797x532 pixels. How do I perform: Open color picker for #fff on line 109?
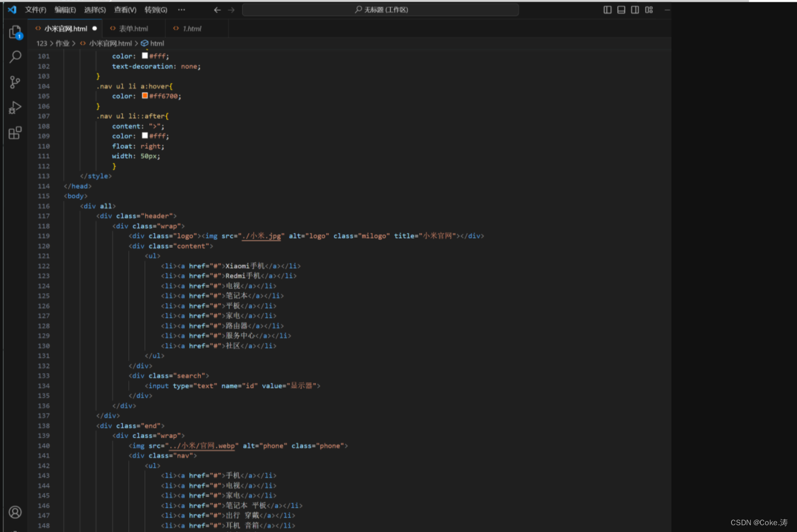click(145, 135)
